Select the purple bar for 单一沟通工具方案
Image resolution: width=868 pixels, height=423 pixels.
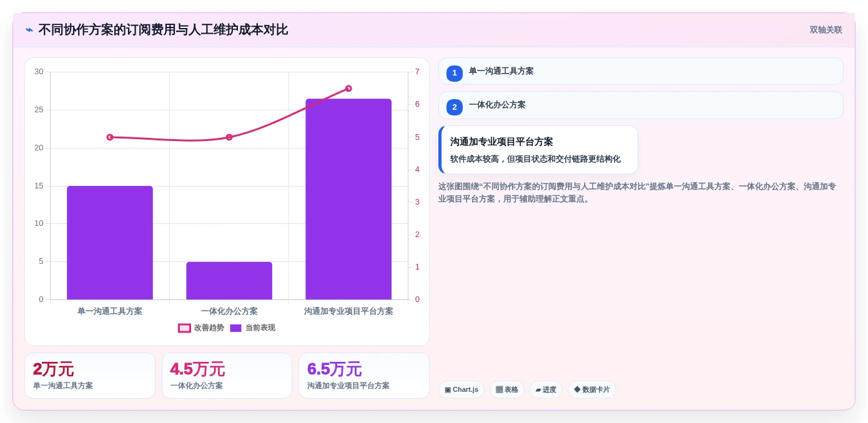tap(110, 243)
